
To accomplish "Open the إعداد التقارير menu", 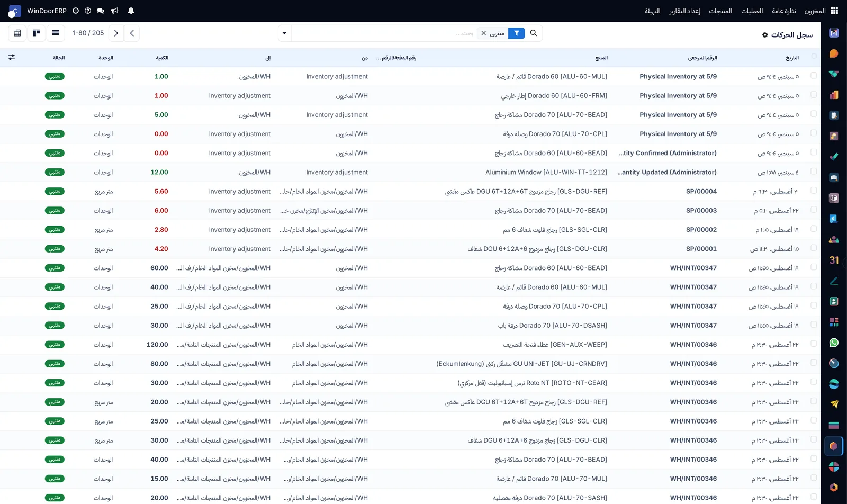I will pyautogui.click(x=684, y=11).
